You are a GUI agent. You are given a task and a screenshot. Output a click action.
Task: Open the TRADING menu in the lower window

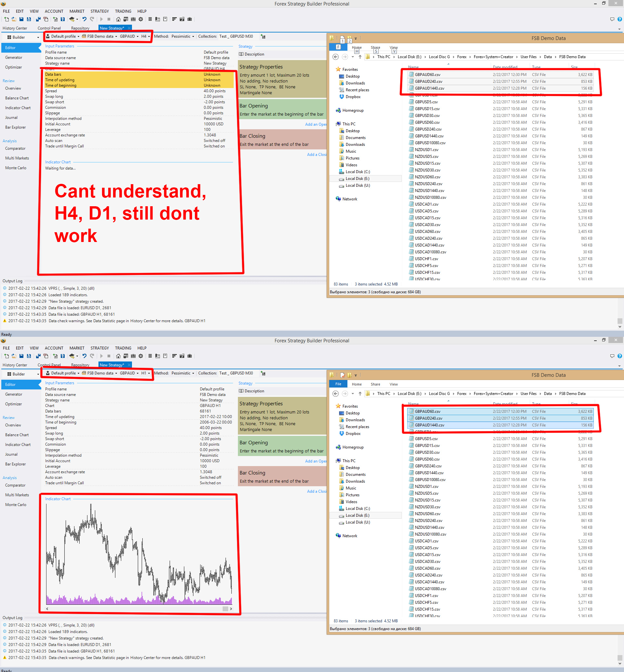[123, 348]
